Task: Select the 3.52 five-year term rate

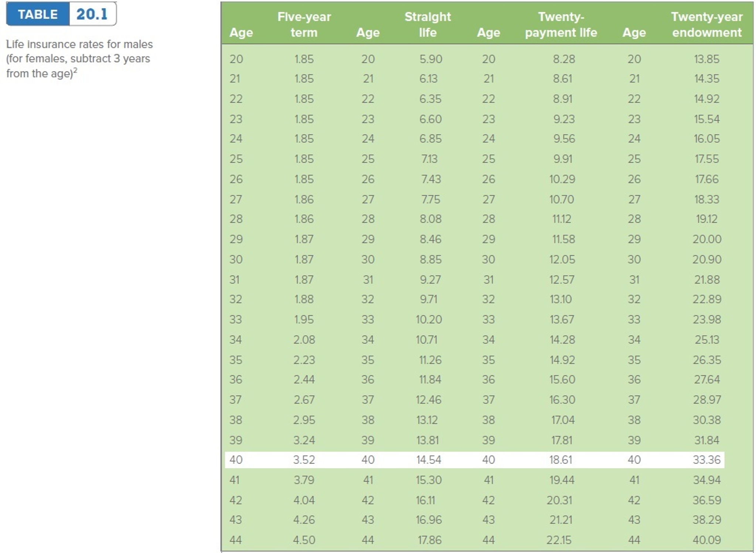Action: pos(304,460)
